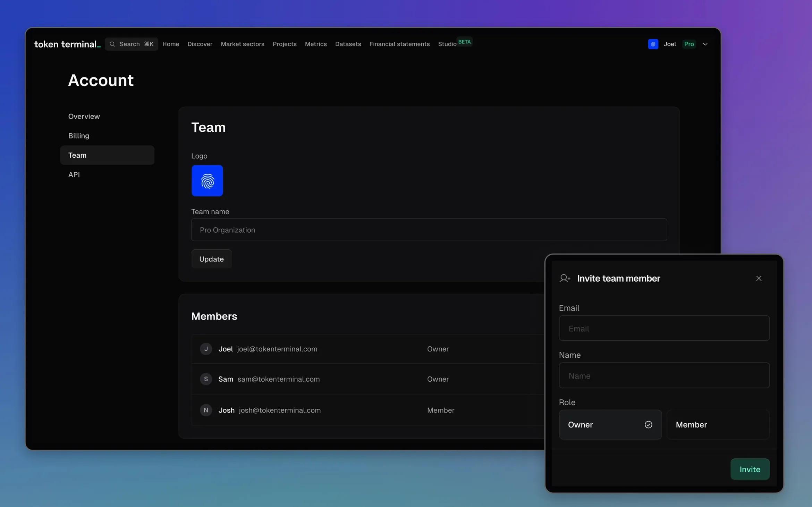Click the J avatar beside Joel

[206, 349]
